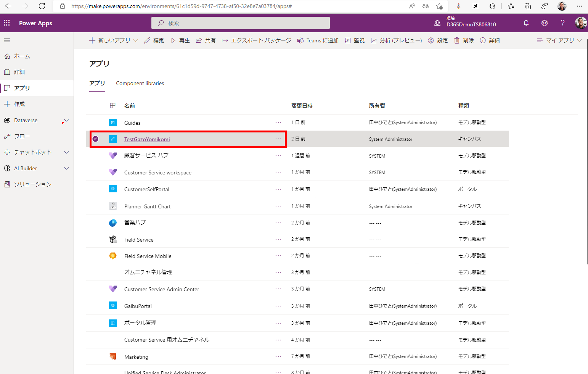Click the 営業ハブ app icon
The image size is (588, 374).
113,223
